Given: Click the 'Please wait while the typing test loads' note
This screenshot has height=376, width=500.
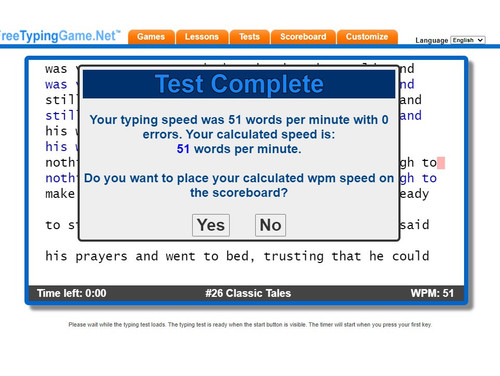Looking at the screenshot, I should pos(250,325).
